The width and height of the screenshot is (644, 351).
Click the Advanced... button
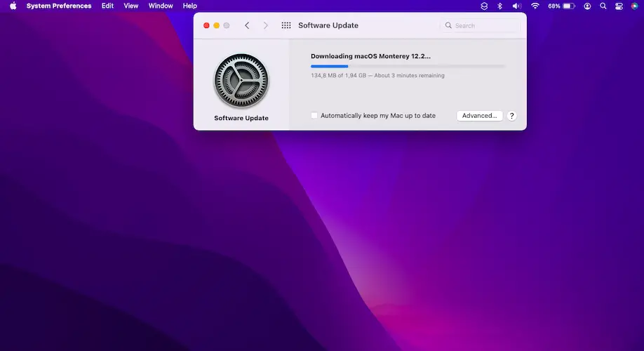tap(479, 116)
